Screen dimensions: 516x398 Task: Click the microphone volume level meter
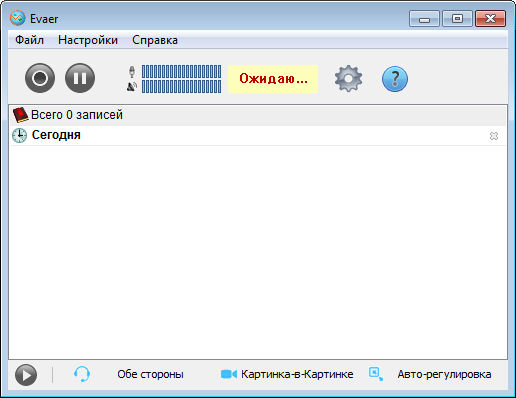point(181,71)
